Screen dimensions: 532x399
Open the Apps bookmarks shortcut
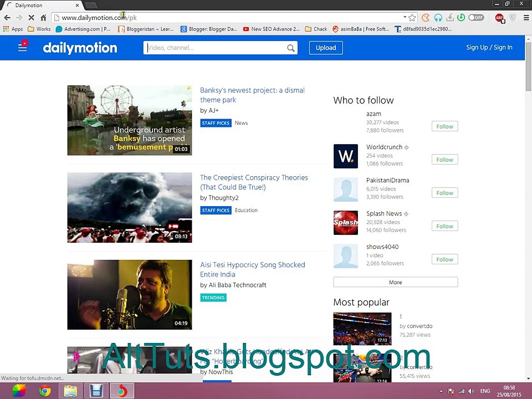[13, 29]
